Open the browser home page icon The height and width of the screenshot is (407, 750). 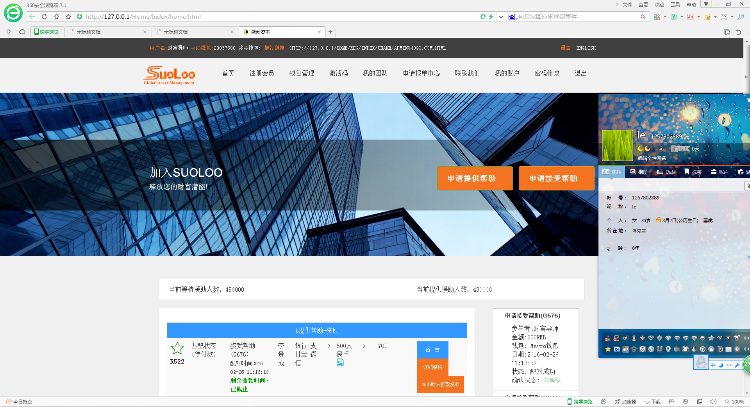(x=56, y=16)
